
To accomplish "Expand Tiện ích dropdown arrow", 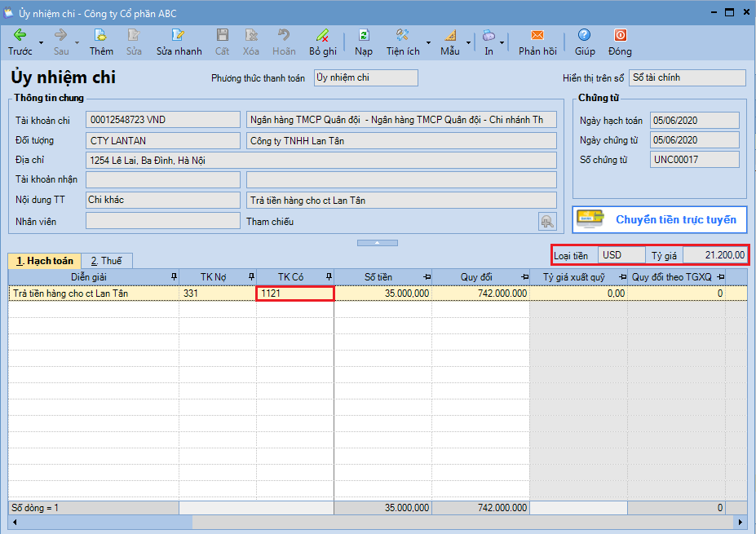I will pos(428,42).
